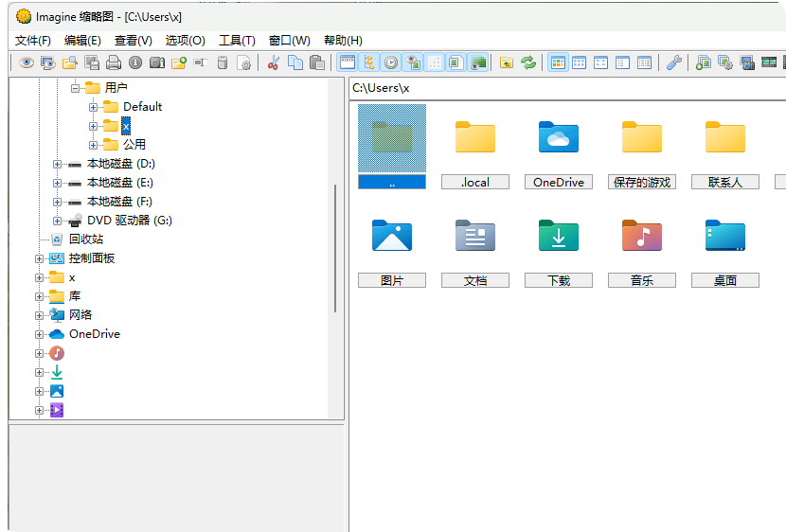Expand the 库 tree node
This screenshot has width=786, height=532.
tap(39, 296)
